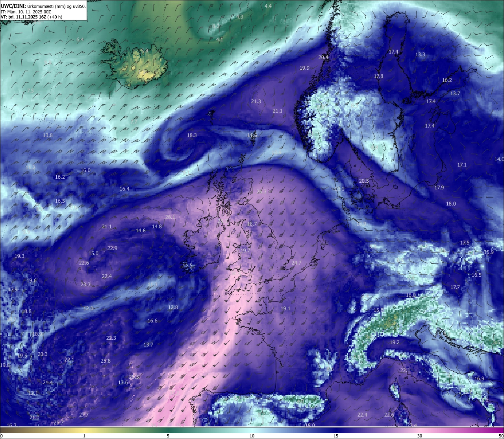Click the 5.8 value over Iceland

(145, 51)
